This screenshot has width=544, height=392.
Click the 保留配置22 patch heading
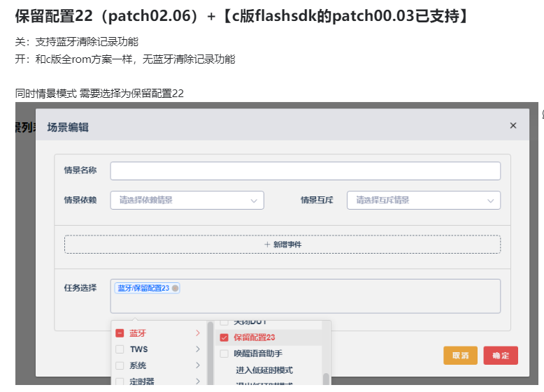242,16
